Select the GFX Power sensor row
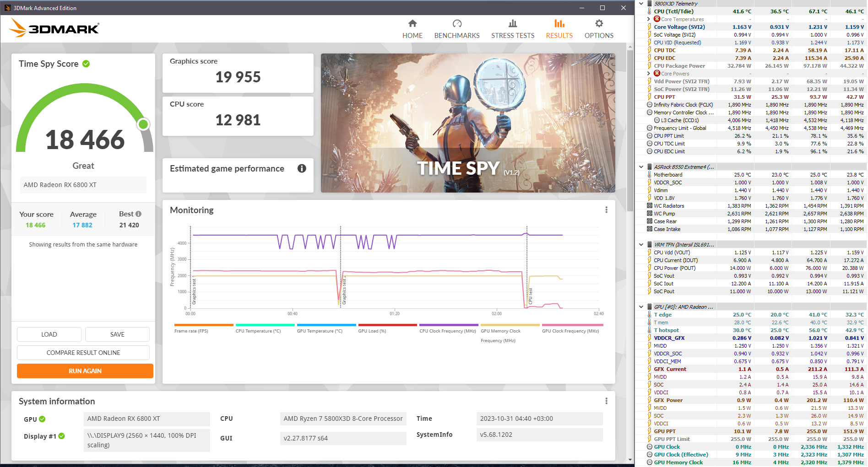This screenshot has width=868, height=467. coord(751,400)
